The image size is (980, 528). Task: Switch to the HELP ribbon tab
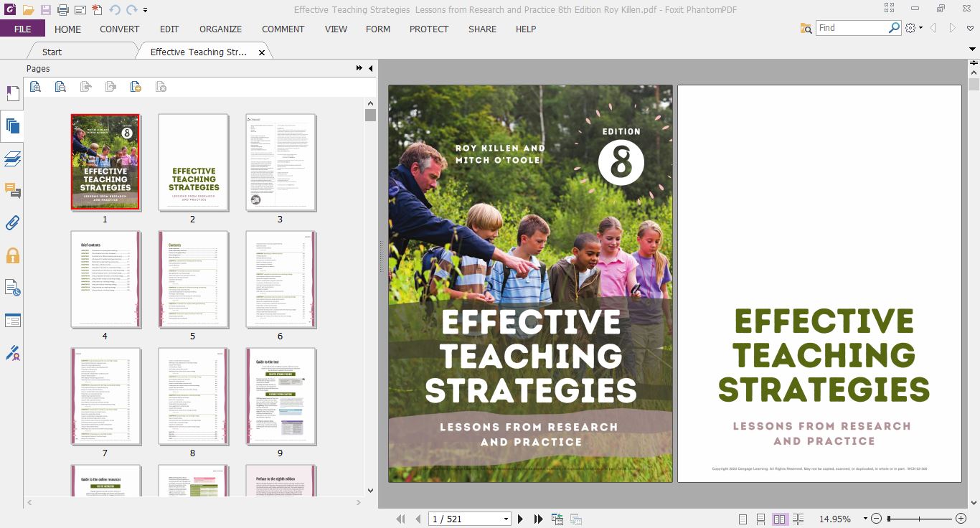(x=526, y=29)
